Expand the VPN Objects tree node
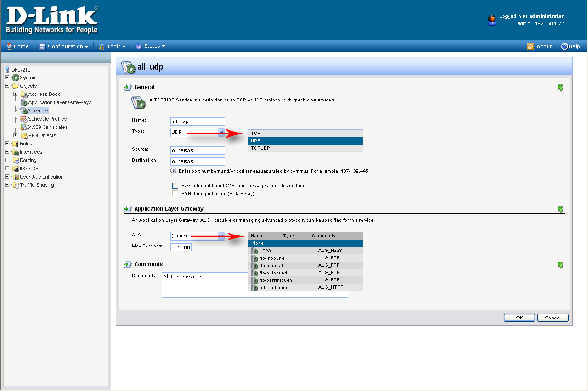 coord(16,135)
